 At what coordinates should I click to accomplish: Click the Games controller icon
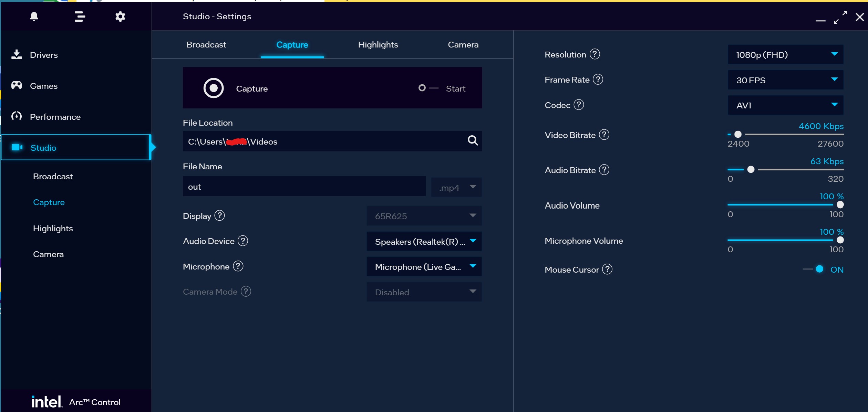(17, 85)
